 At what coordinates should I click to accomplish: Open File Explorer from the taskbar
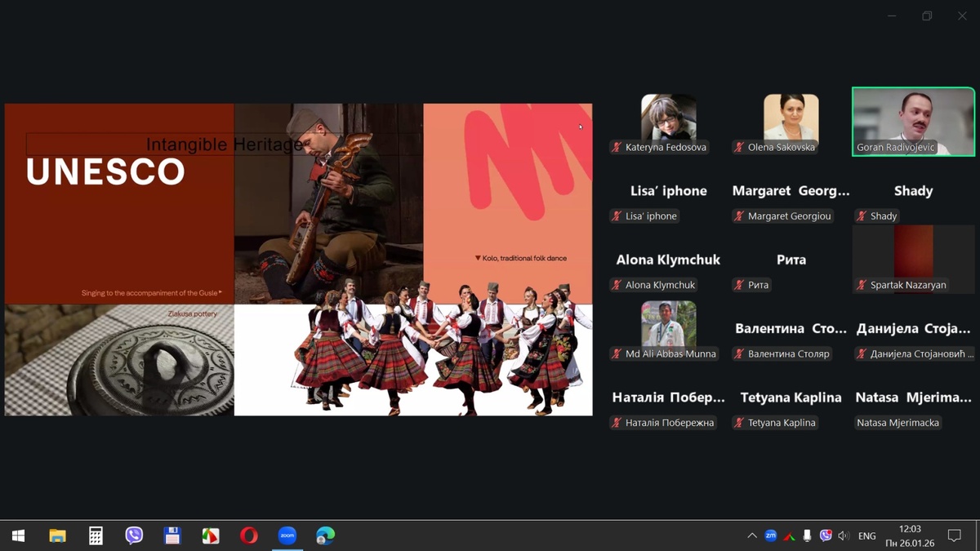tap(57, 535)
